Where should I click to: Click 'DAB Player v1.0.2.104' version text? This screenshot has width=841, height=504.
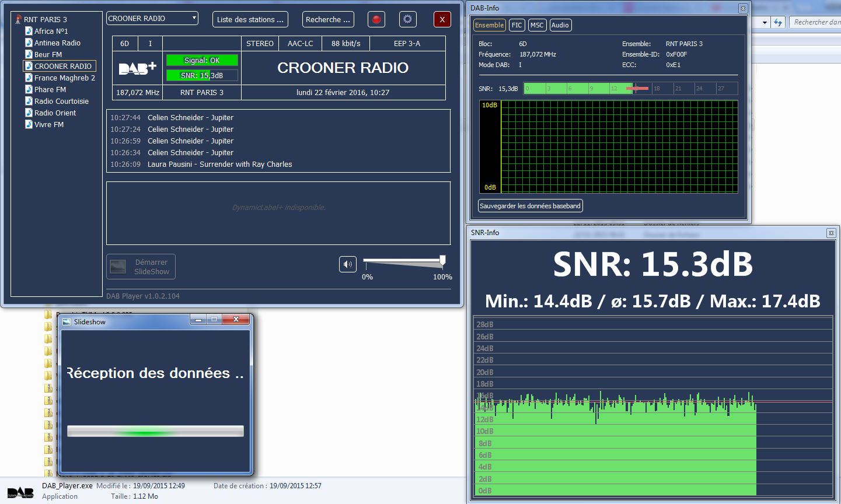(x=143, y=296)
